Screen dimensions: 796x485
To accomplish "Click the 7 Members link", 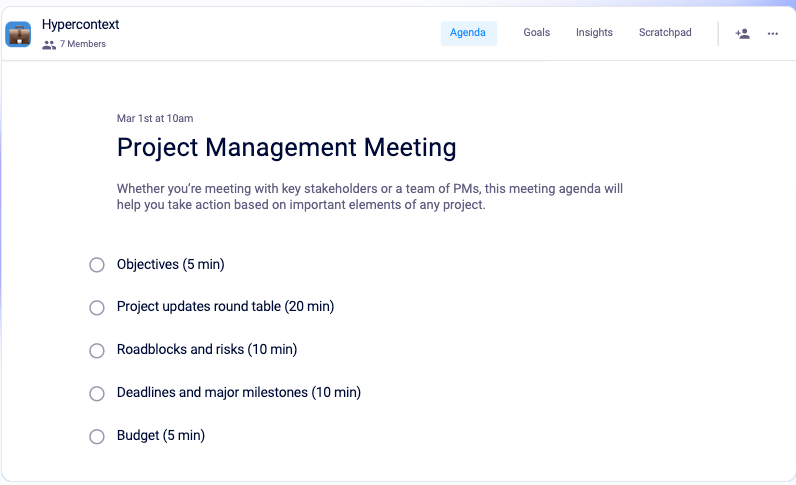I will click(83, 44).
